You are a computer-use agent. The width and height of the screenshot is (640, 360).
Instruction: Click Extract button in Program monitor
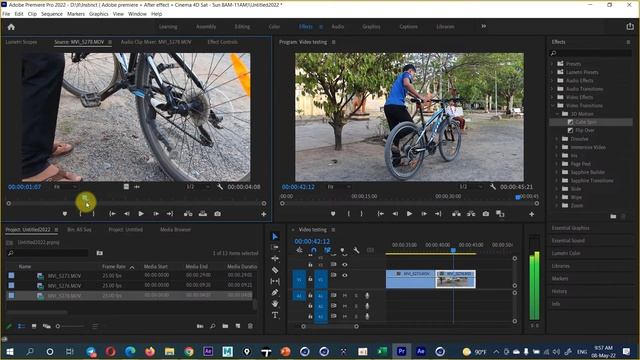471,214
